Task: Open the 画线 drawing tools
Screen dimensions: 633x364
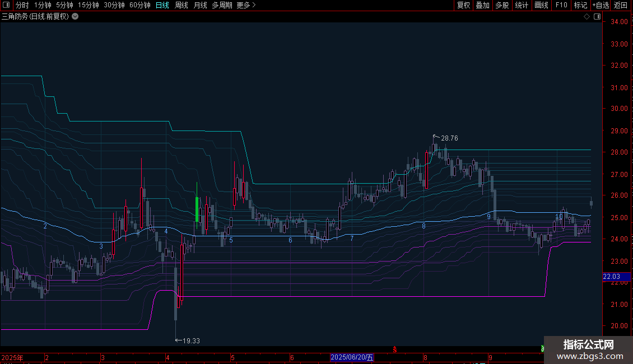Action: (541, 5)
